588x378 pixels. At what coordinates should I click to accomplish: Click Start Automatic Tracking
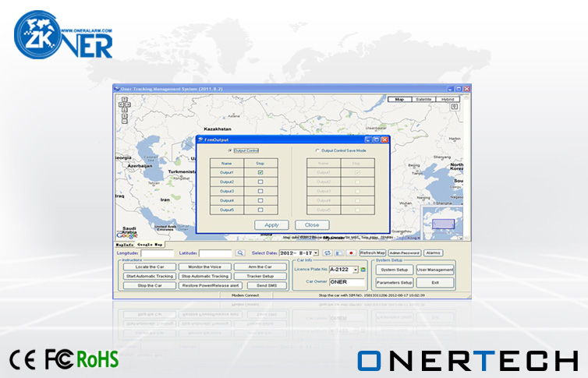150,276
